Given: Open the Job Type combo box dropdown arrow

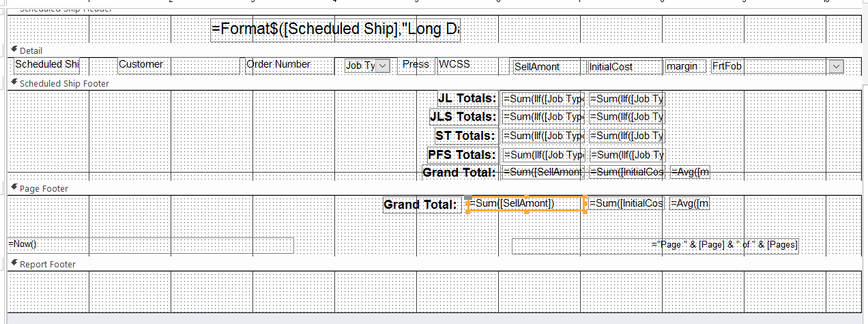Looking at the screenshot, I should point(383,65).
